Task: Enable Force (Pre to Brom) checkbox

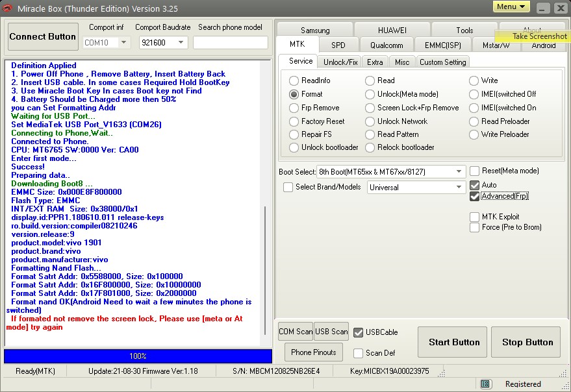Action: (474, 228)
